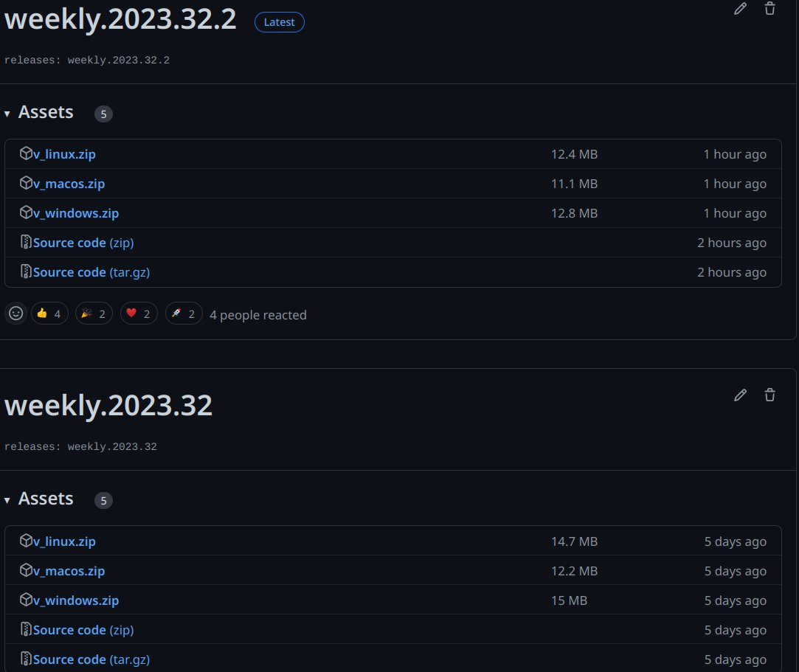The image size is (799, 672).
Task: Click the Assets count badge showing 5
Action: (103, 114)
